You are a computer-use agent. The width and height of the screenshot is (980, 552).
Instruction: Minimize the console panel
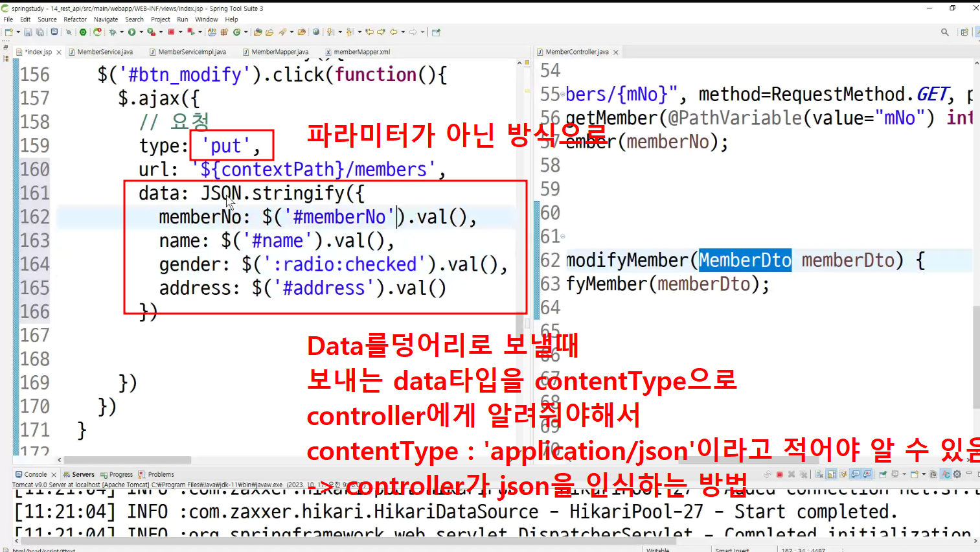[969, 474]
